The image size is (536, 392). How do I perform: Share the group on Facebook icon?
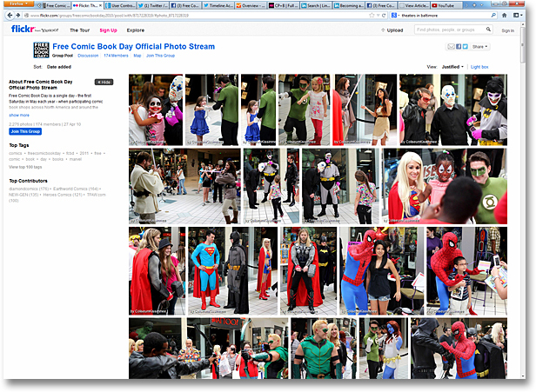[x=459, y=47]
